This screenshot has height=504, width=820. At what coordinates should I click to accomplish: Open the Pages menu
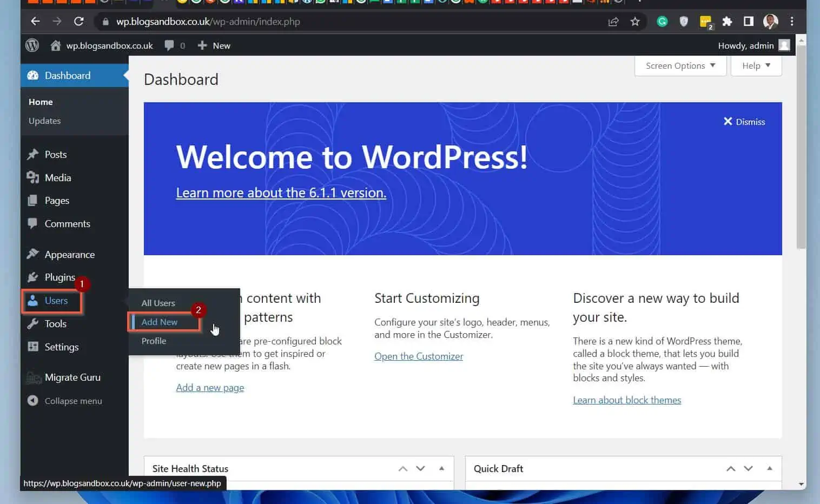75,200
